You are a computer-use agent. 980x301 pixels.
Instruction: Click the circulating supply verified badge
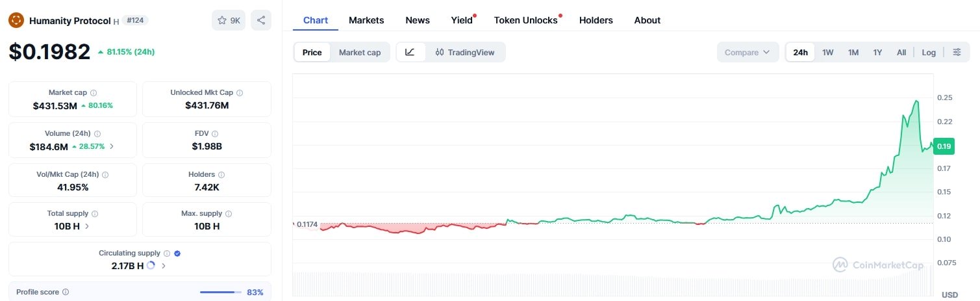coord(177,254)
